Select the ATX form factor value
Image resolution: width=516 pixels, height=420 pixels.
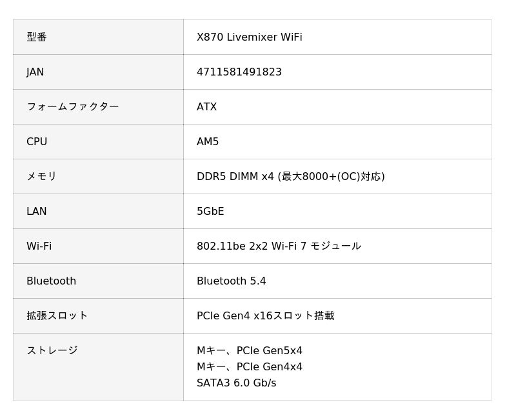[206, 107]
